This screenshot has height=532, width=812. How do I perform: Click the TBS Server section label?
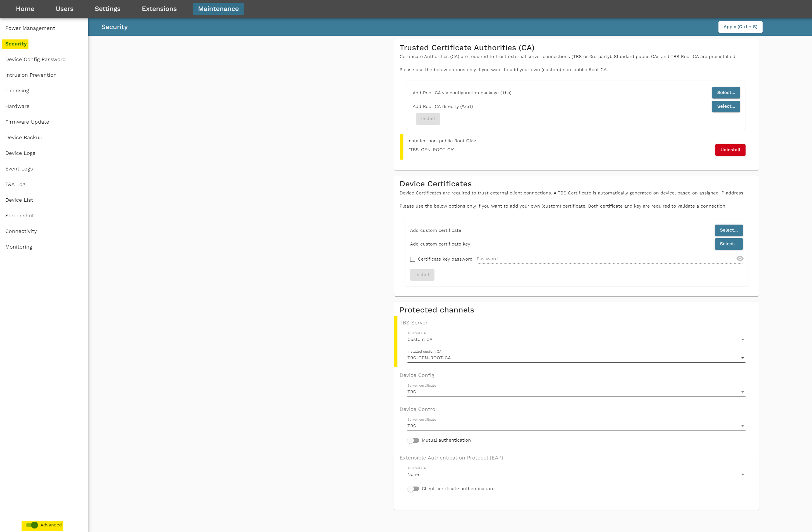[x=413, y=323]
